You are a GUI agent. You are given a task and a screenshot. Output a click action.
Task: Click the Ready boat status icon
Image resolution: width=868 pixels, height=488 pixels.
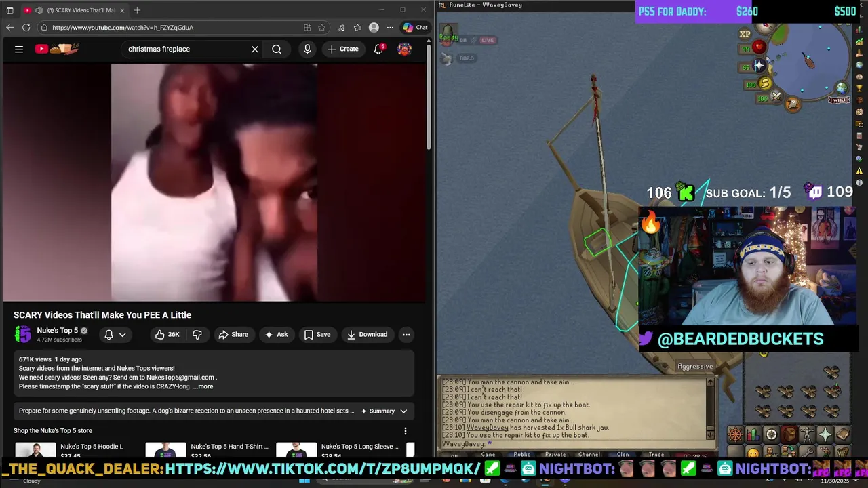point(448,33)
